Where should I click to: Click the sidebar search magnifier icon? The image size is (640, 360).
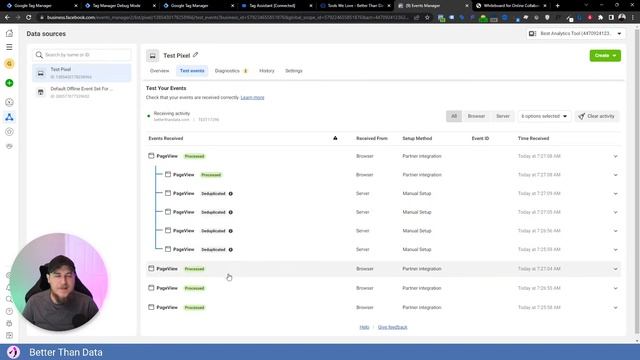[x=9, y=299]
